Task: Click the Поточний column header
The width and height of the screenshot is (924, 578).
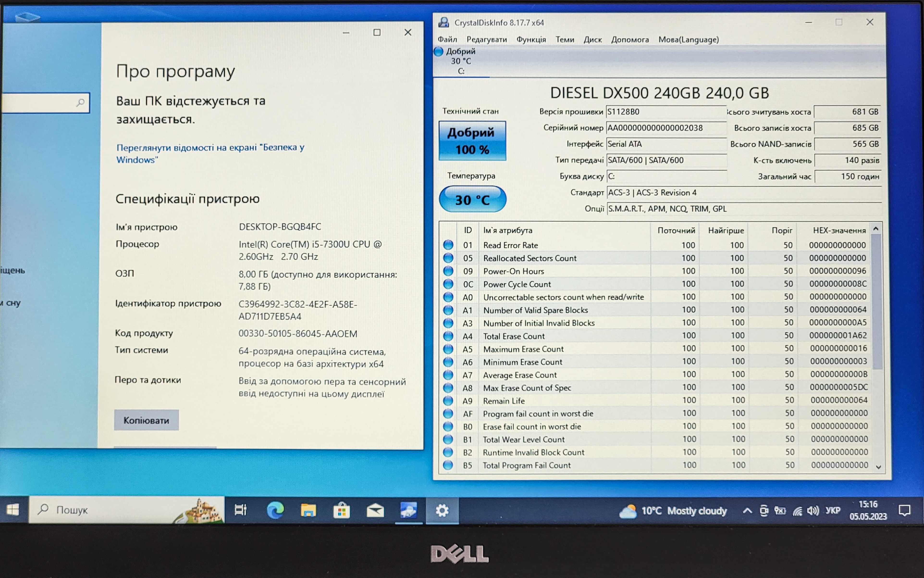Action: [675, 230]
